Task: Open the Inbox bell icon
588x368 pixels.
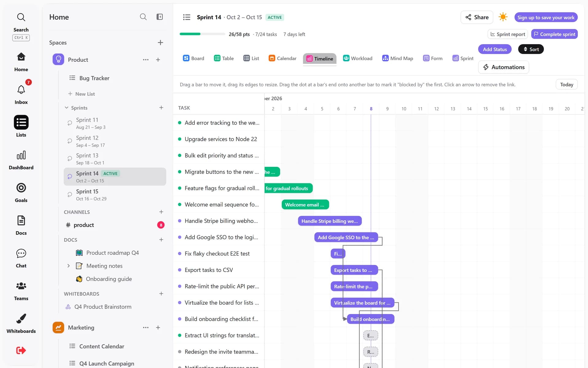Action: coord(21,94)
